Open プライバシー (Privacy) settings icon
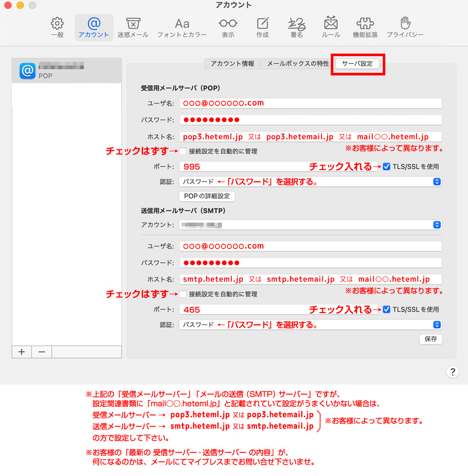Image resolution: width=468 pixels, height=476 pixels. (405, 27)
